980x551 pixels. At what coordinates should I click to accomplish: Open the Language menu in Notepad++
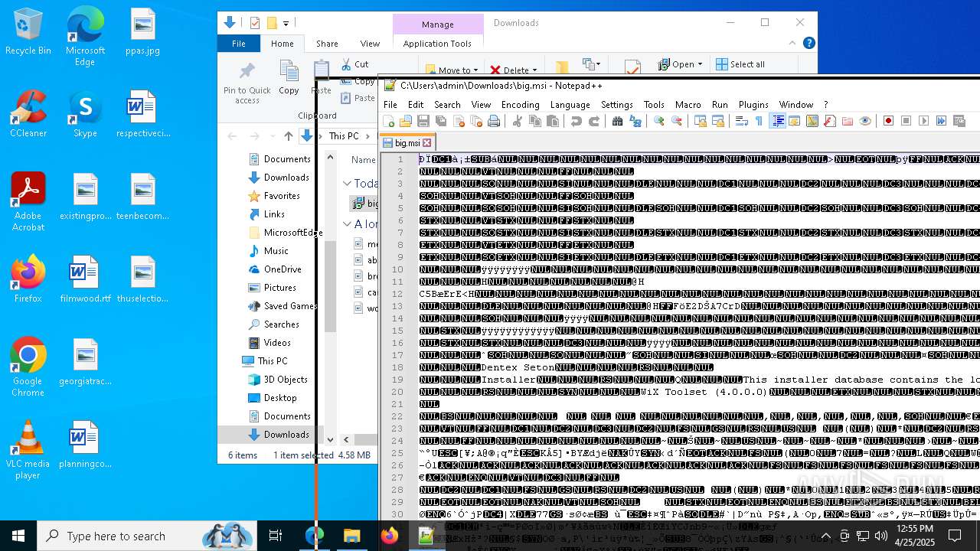pos(570,105)
